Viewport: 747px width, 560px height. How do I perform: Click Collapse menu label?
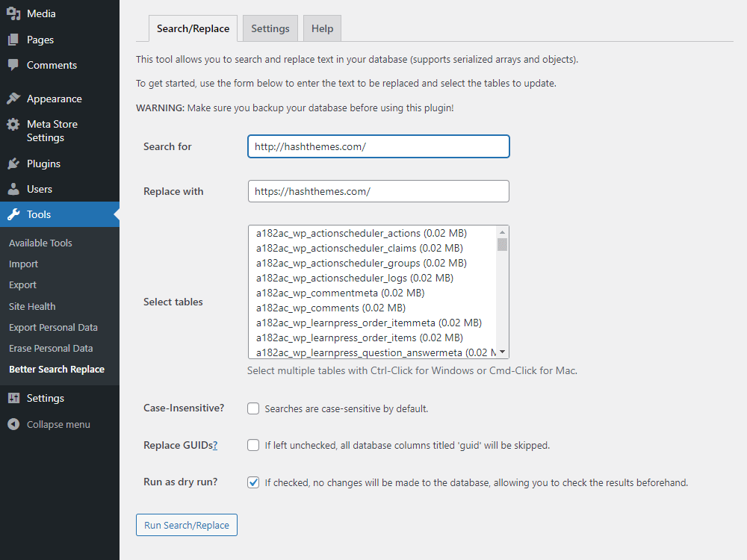[x=58, y=424]
